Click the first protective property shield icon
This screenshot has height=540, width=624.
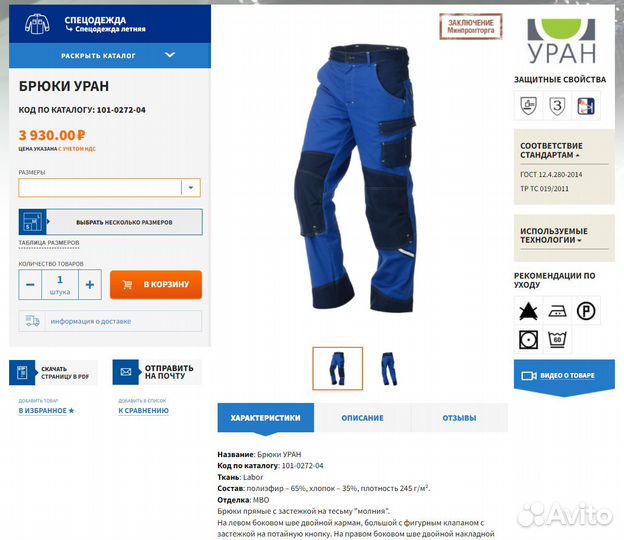[528, 105]
